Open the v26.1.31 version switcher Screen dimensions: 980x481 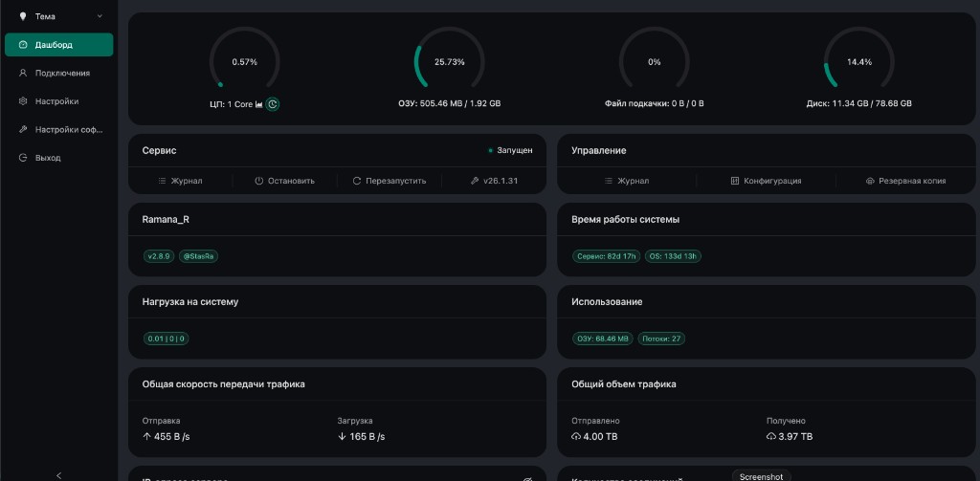(x=494, y=181)
